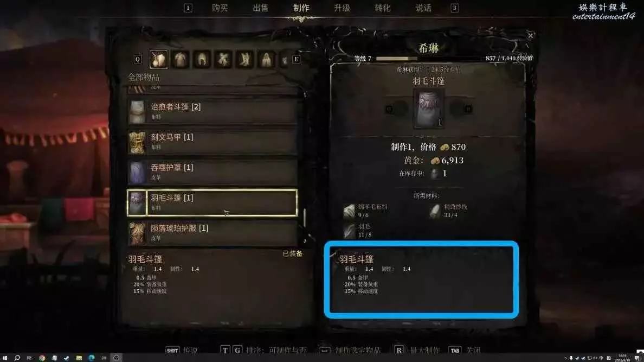
Task: Open the 购买 tab
Action: click(220, 8)
